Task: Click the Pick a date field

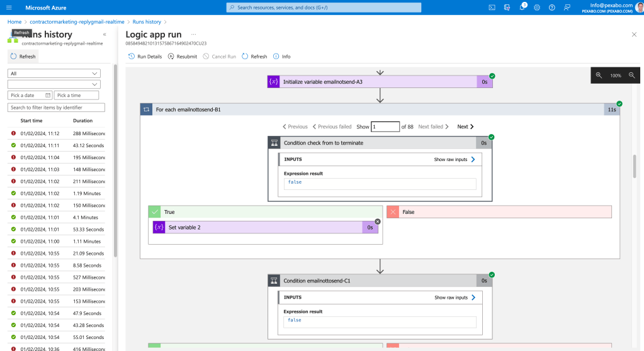Action: pyautogui.click(x=30, y=95)
